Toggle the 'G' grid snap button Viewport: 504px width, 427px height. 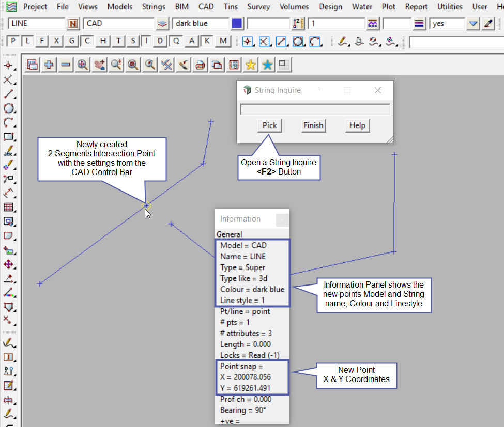[x=72, y=41]
